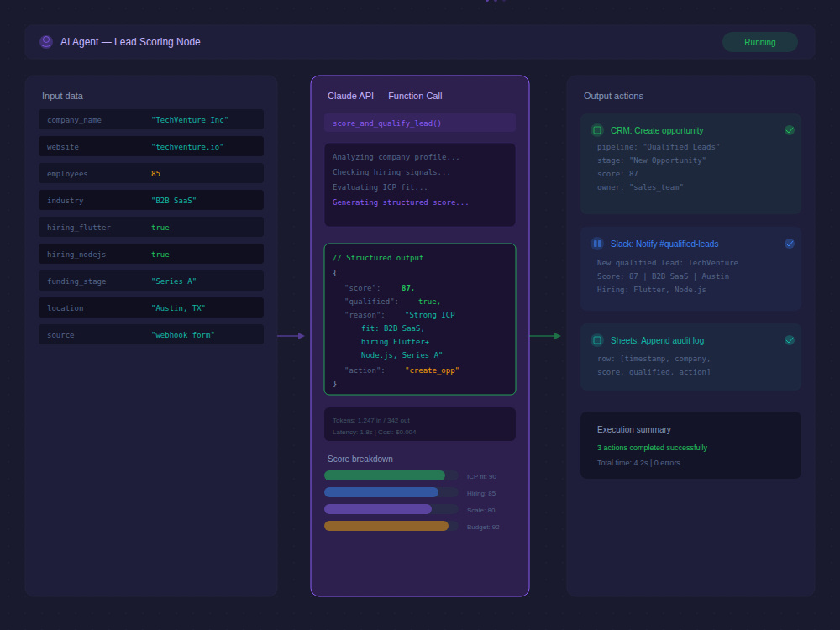The width and height of the screenshot is (840, 630).
Task: Click the "Hiring: 85" label
Action: (481, 493)
